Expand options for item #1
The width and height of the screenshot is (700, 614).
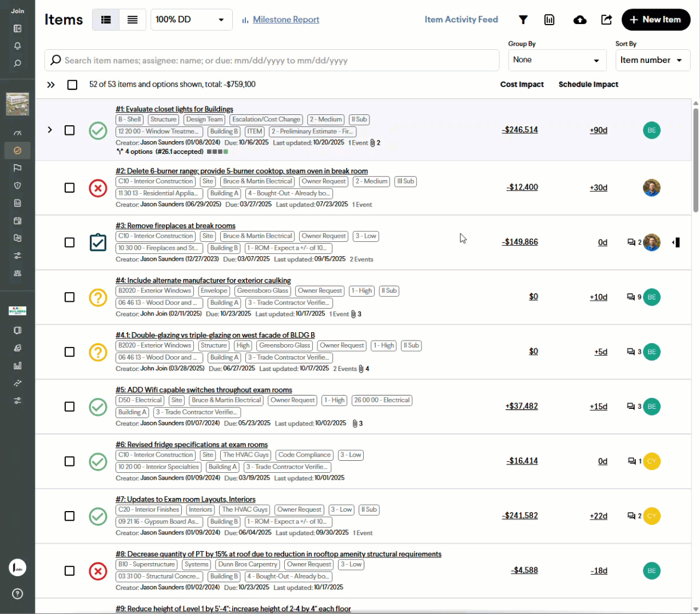(50, 130)
